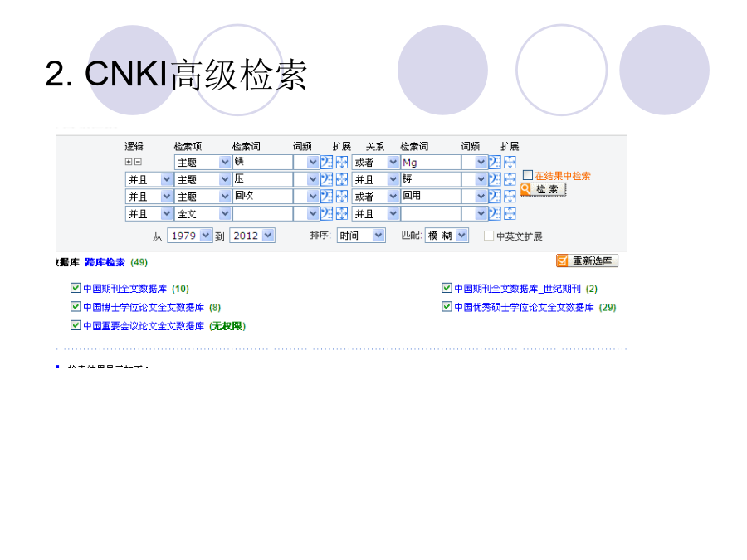Click the search term field containing 镁
This screenshot has width=747, height=560.
point(262,163)
